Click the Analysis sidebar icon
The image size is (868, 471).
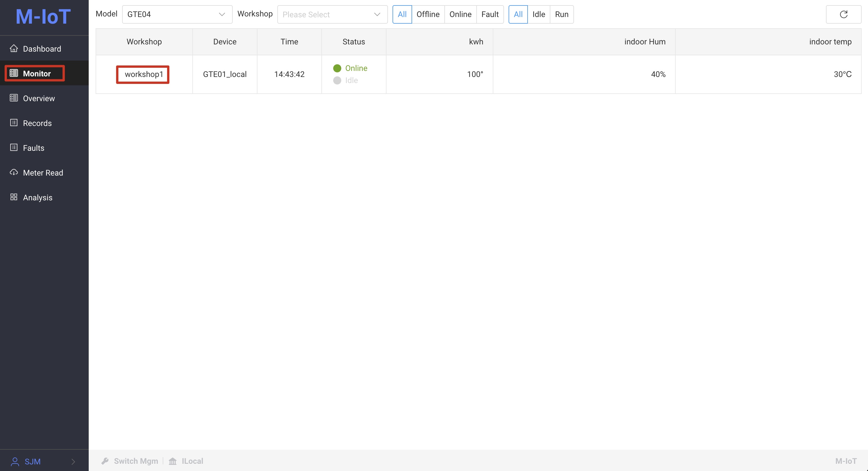tap(13, 197)
